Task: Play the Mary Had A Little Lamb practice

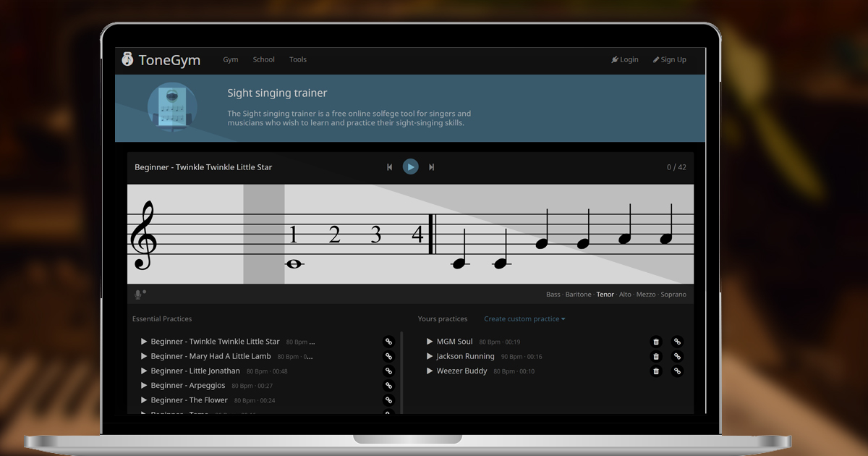Action: (x=143, y=356)
